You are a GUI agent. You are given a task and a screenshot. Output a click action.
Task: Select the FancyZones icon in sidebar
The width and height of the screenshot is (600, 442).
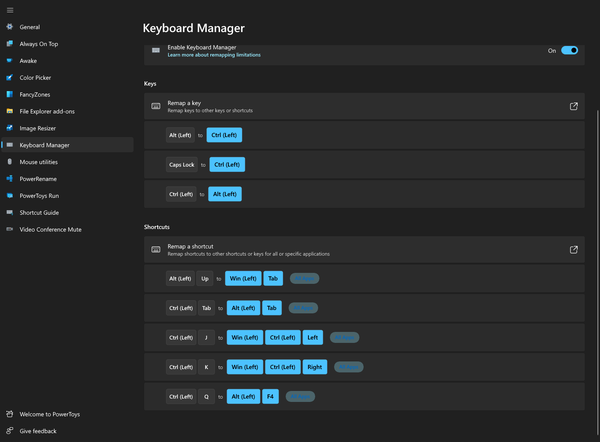(9, 94)
